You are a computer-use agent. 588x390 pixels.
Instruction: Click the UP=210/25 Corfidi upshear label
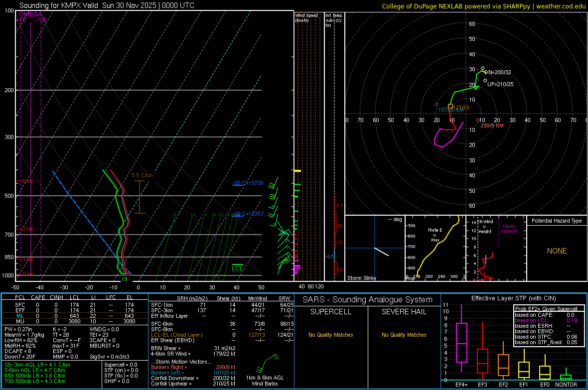[x=500, y=84]
